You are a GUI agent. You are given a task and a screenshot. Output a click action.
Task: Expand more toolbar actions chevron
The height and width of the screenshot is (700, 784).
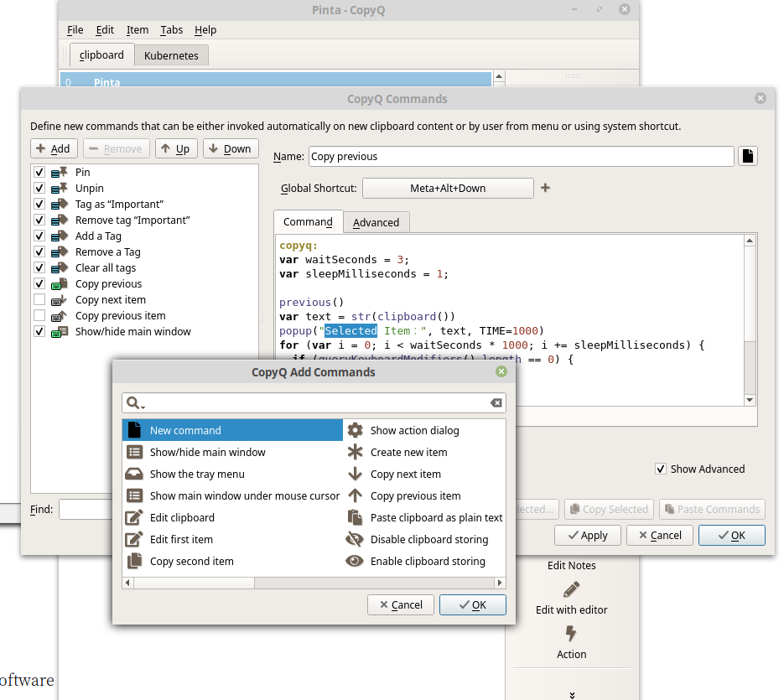pos(572,695)
